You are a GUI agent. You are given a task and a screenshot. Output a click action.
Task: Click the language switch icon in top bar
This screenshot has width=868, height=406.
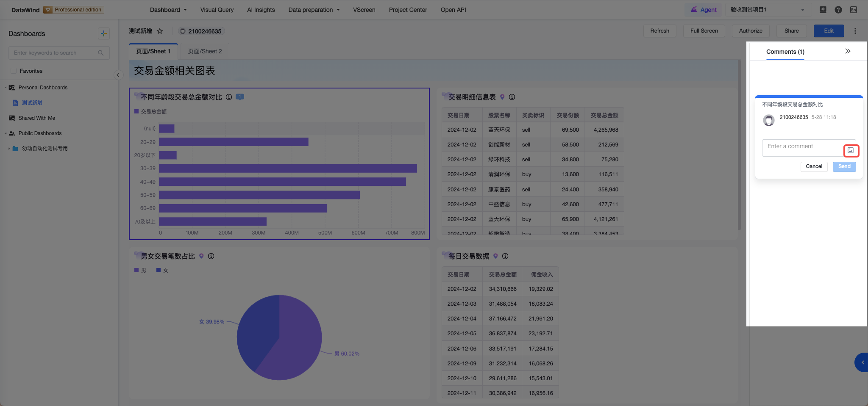(x=854, y=10)
